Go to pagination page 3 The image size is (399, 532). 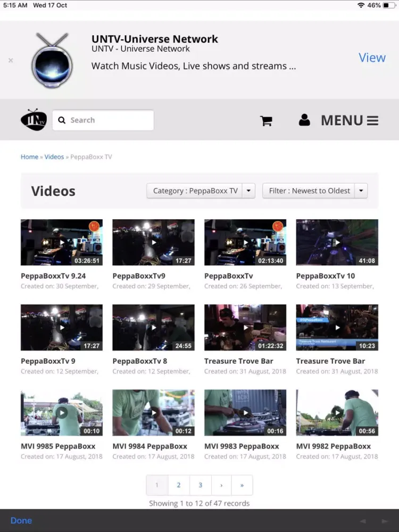click(x=201, y=485)
